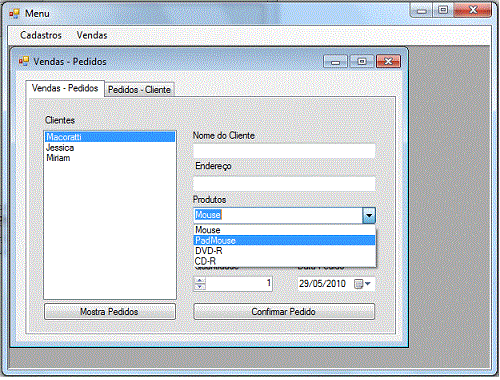Image resolution: width=500 pixels, height=380 pixels.
Task: Click the Produtos combo box text Mouse
Action: [208, 215]
